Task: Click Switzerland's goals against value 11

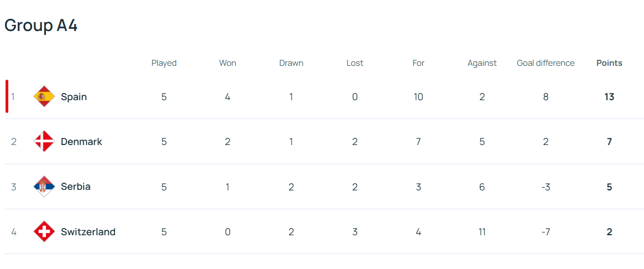Action: [x=482, y=232]
